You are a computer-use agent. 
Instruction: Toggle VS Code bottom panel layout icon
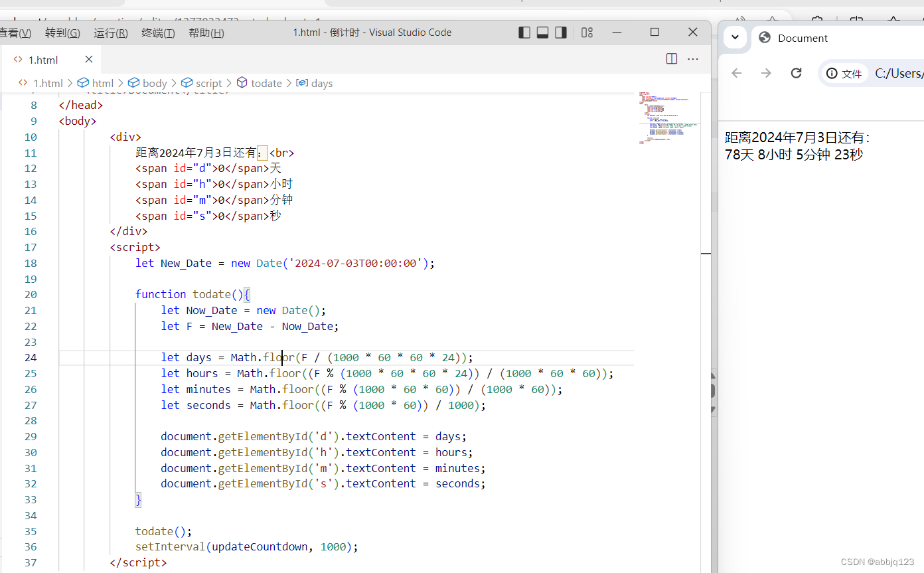coord(542,33)
